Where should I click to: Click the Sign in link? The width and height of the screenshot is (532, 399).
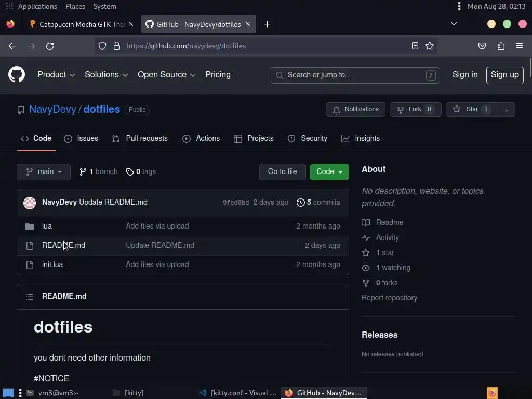tap(465, 75)
